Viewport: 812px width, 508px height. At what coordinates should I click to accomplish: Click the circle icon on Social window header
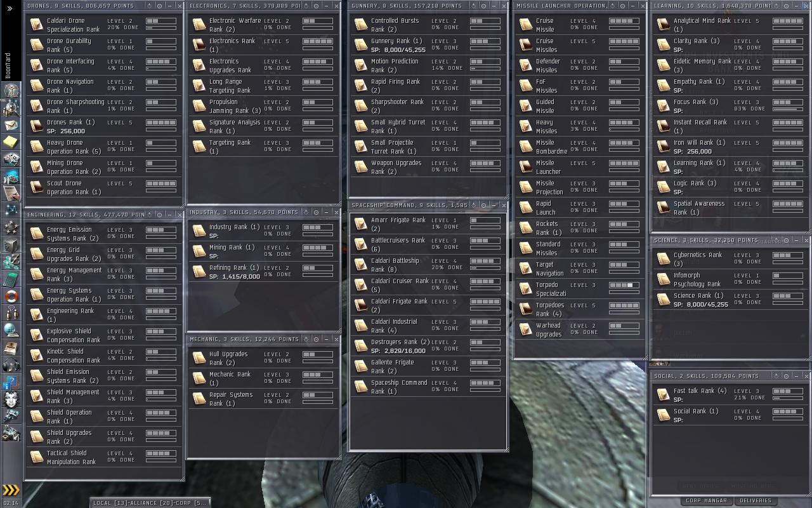tap(786, 376)
